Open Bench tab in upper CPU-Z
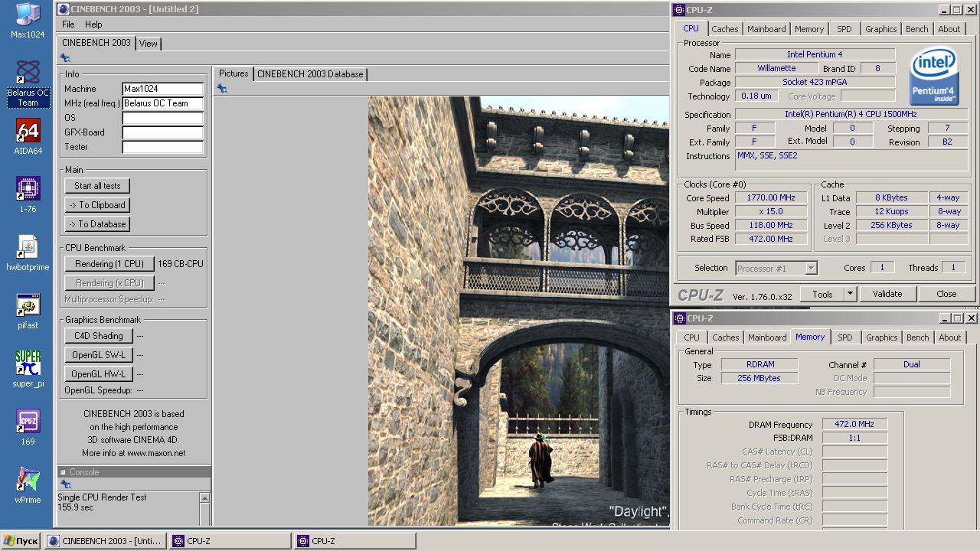The width and height of the screenshot is (980, 551). (x=917, y=29)
